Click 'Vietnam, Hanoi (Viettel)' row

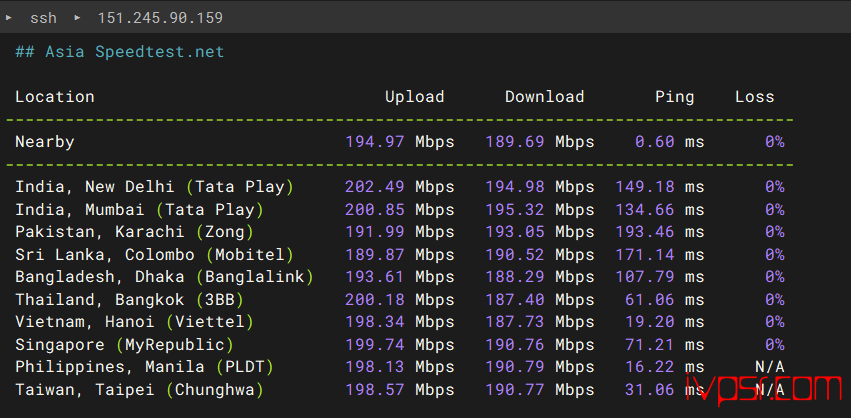[134, 322]
